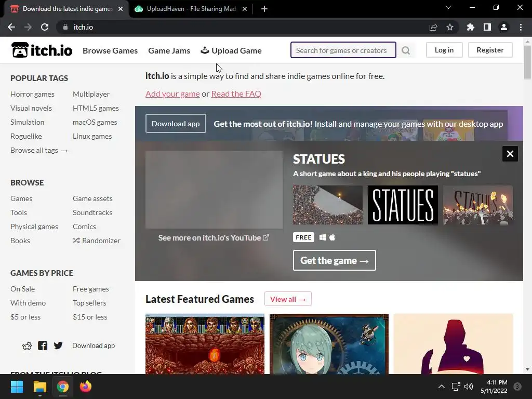Open Browse Games in the navigation
This screenshot has width=532, height=399.
click(110, 50)
